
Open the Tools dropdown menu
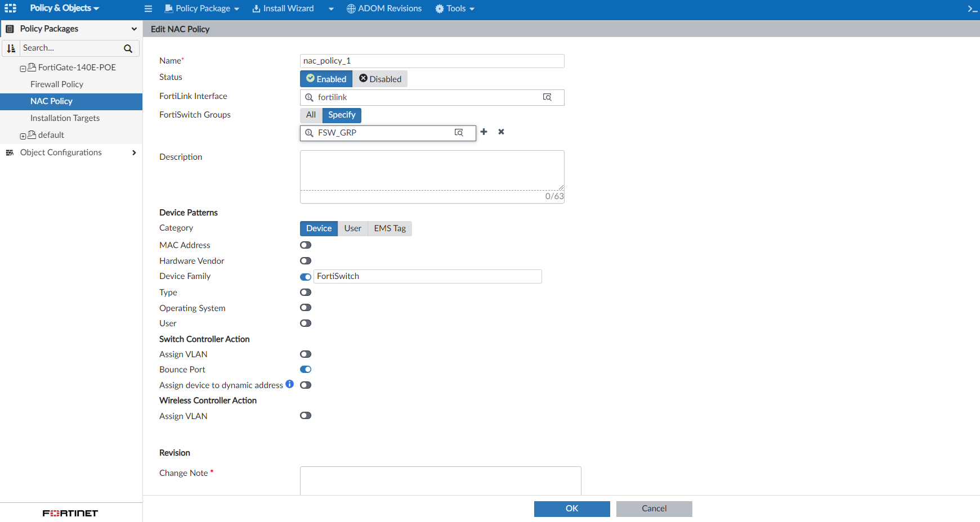coord(455,8)
